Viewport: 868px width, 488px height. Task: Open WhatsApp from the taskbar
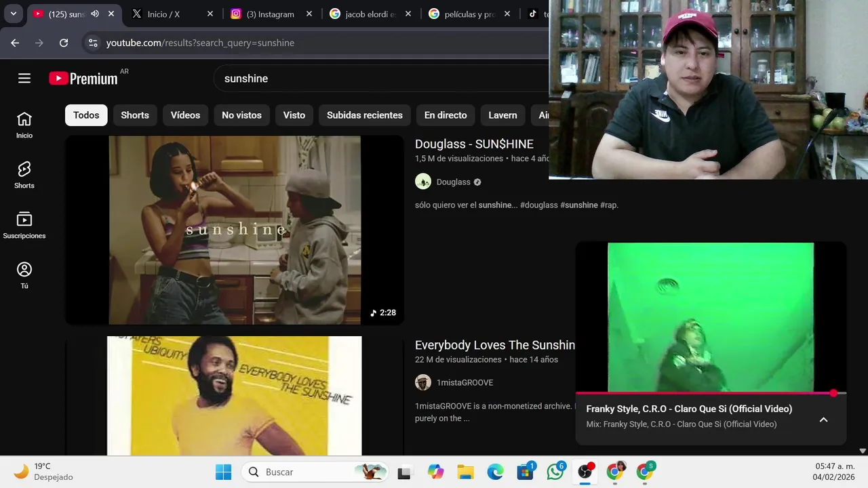pos(555,472)
